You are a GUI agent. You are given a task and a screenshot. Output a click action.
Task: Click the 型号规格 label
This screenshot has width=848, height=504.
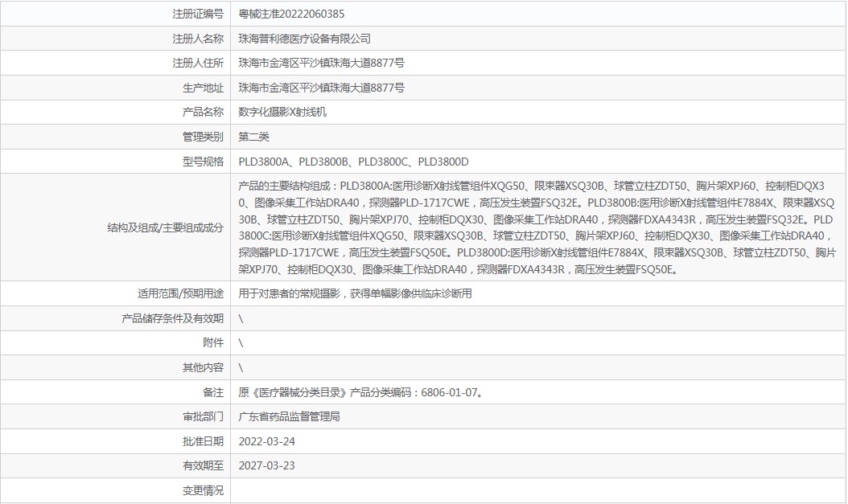click(x=203, y=162)
